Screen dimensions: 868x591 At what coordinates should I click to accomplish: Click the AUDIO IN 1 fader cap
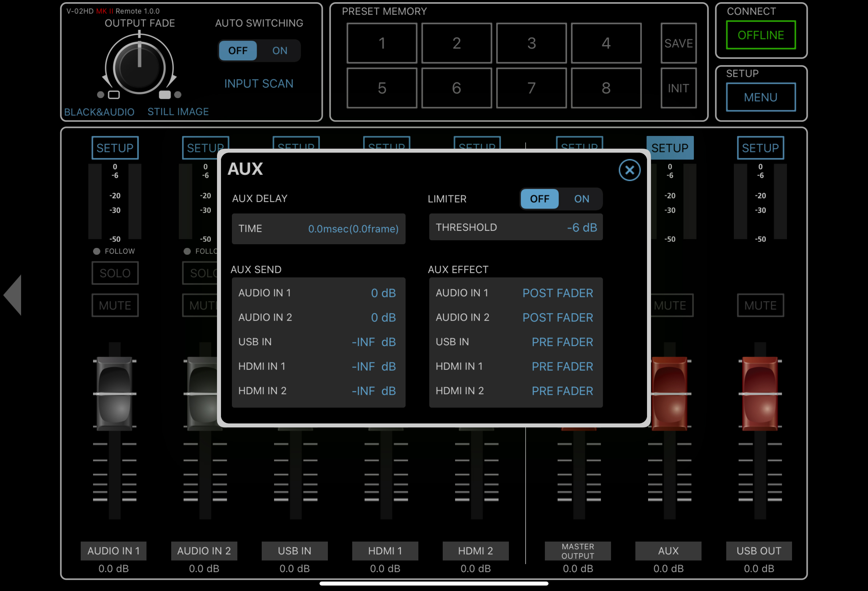click(x=114, y=394)
